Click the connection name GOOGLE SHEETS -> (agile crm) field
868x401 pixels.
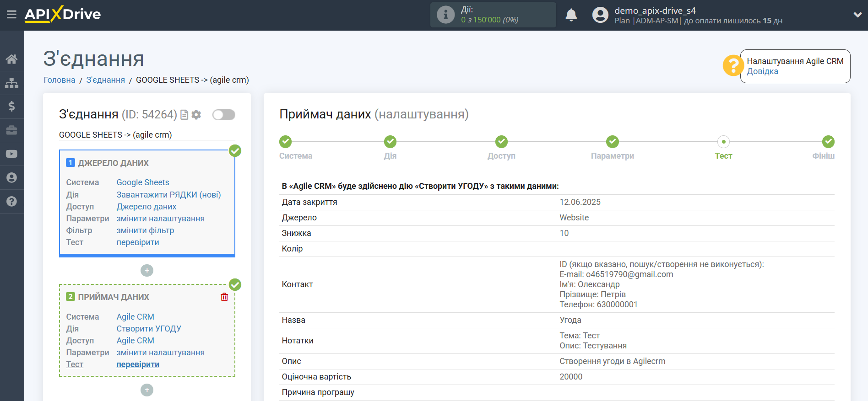click(147, 135)
